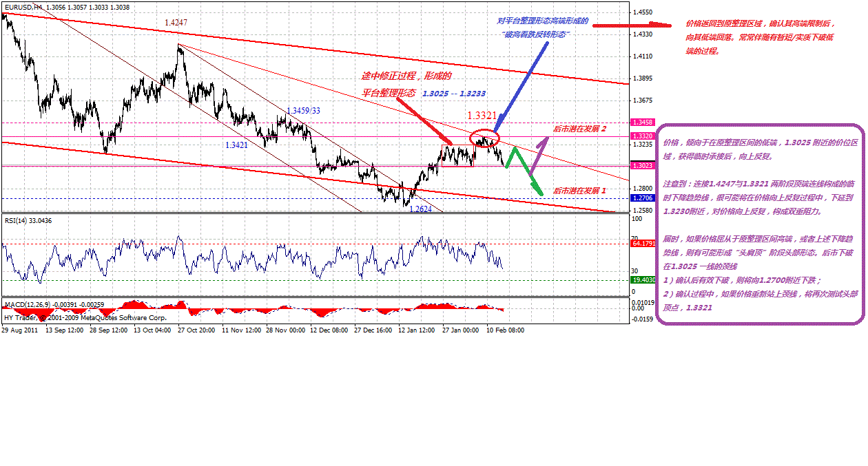Click 1.3895 on the price axis
This screenshot has width=868, height=466.
tap(643, 78)
